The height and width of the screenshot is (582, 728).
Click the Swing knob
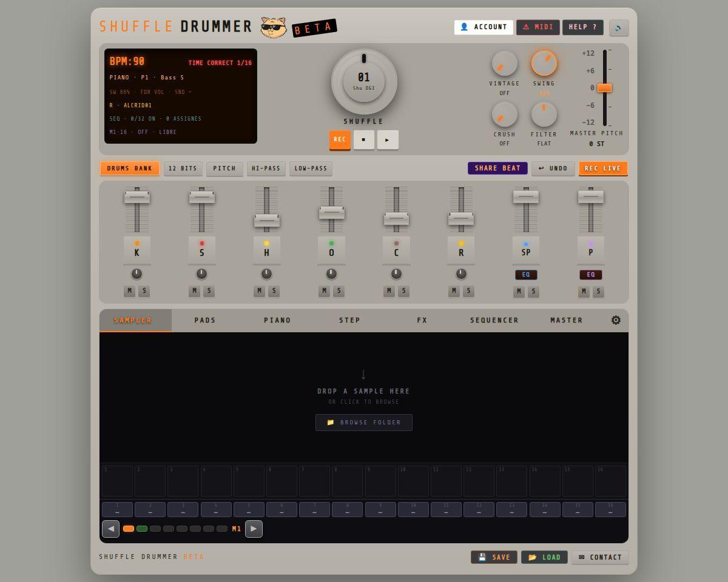click(x=544, y=63)
